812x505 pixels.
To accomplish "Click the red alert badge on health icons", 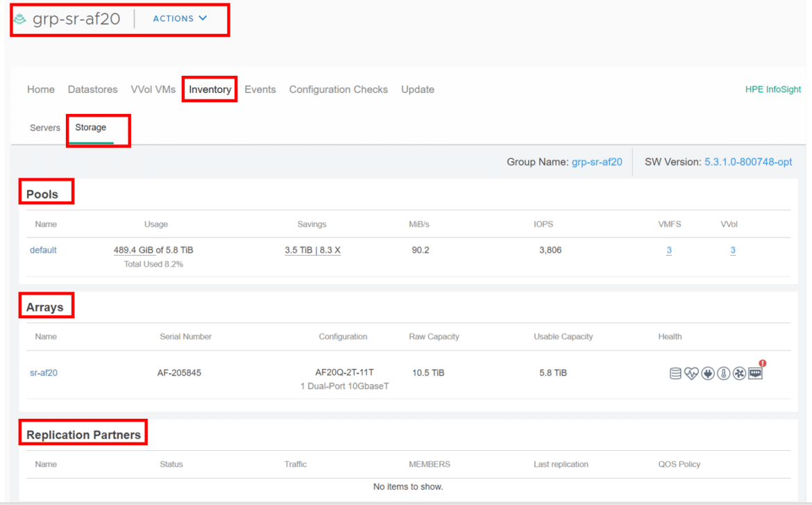I will tap(763, 363).
